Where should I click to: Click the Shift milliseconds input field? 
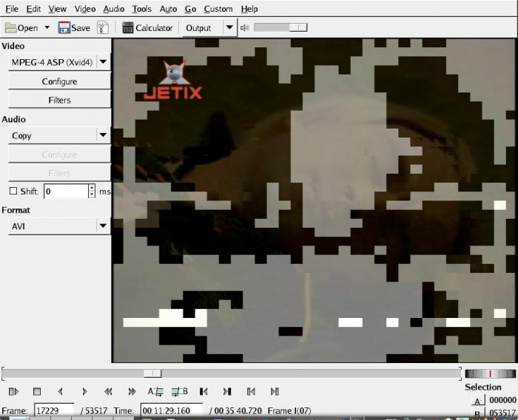[x=66, y=192]
